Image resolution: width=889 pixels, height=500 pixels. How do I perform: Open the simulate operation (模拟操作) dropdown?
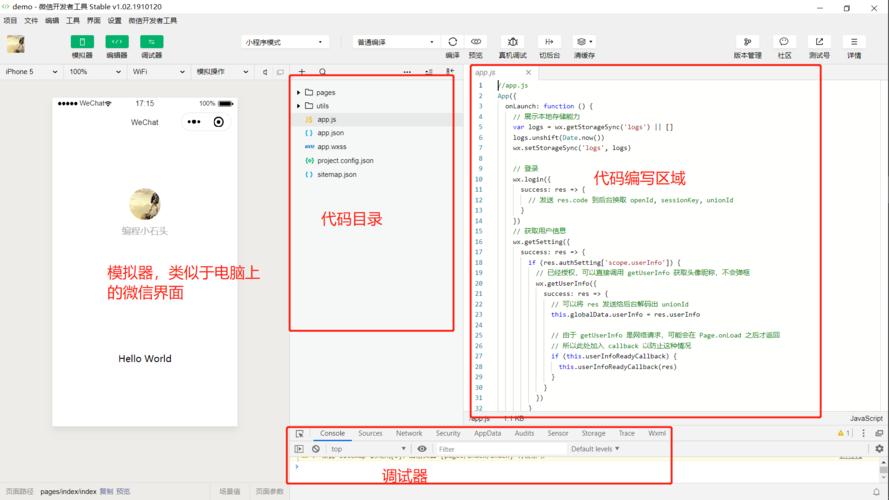tap(222, 72)
